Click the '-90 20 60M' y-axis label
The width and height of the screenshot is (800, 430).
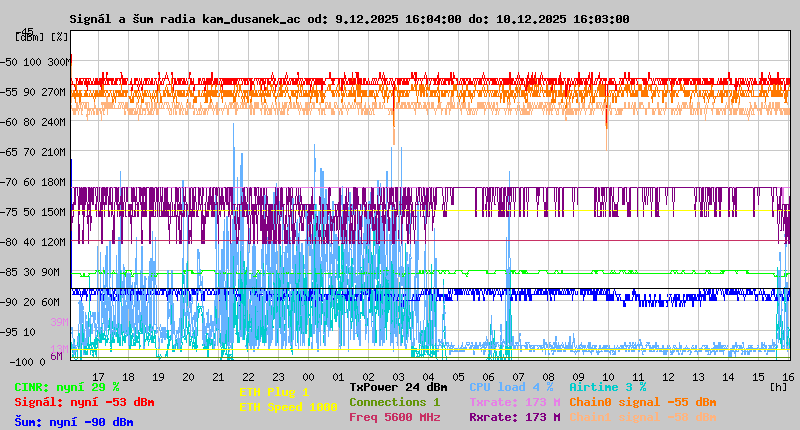30,302
